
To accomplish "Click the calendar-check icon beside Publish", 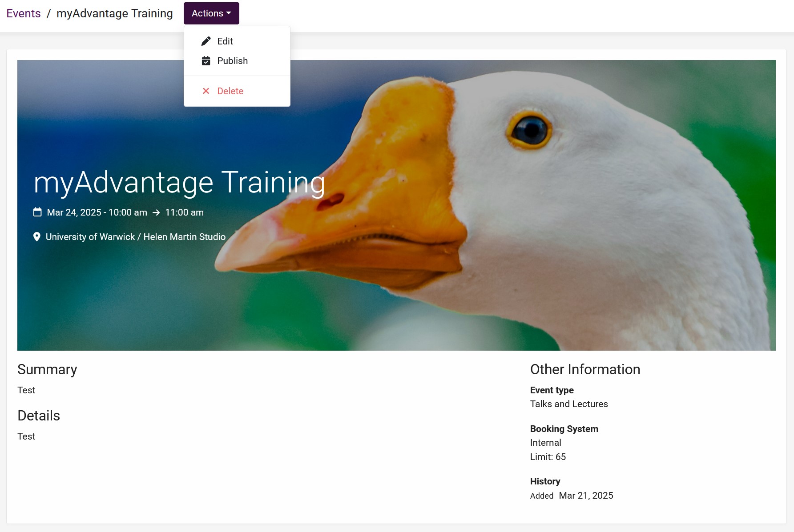I will click(206, 61).
